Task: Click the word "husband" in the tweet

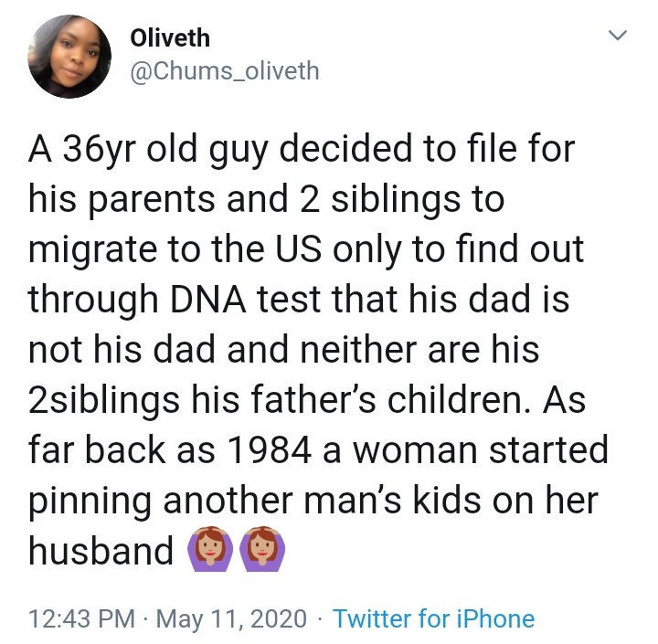Action: point(101,550)
